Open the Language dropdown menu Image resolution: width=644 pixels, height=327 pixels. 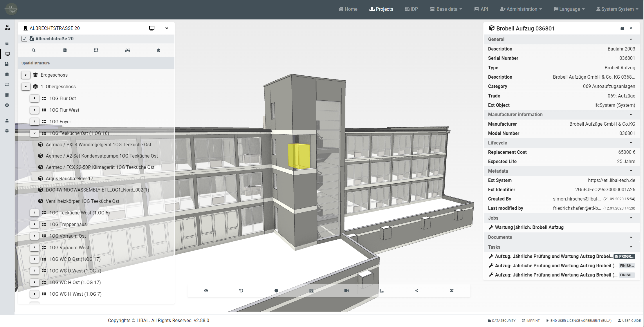point(569,9)
